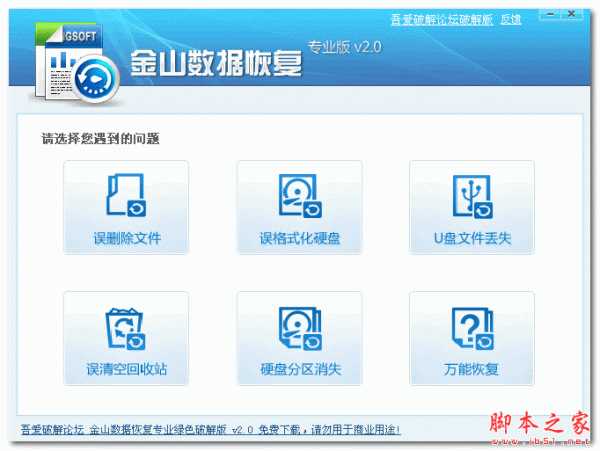Viewport: 600px width, 451px height.
Task: Select the 硬盘分区消失 label
Action: coord(301,370)
